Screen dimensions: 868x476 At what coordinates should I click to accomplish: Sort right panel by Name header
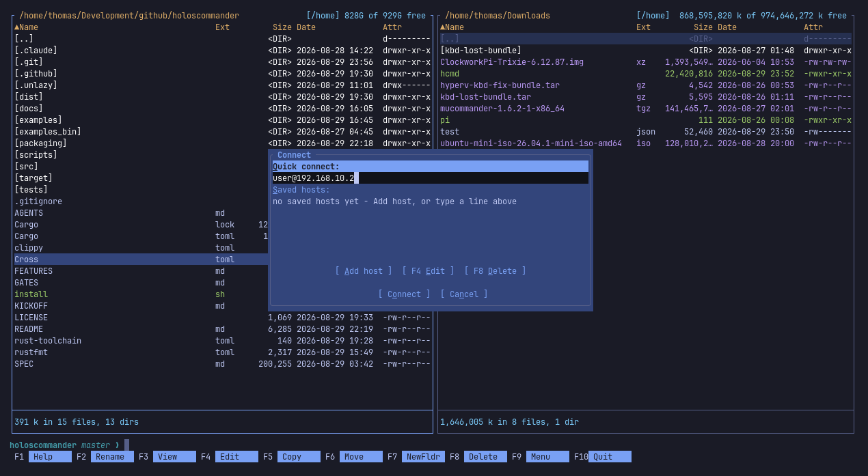[x=452, y=27]
